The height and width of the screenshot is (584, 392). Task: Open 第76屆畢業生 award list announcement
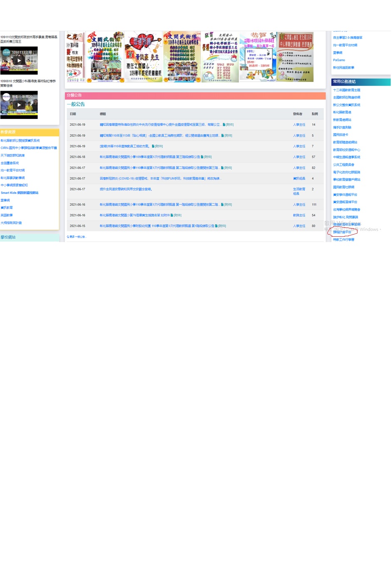[x=135, y=215]
